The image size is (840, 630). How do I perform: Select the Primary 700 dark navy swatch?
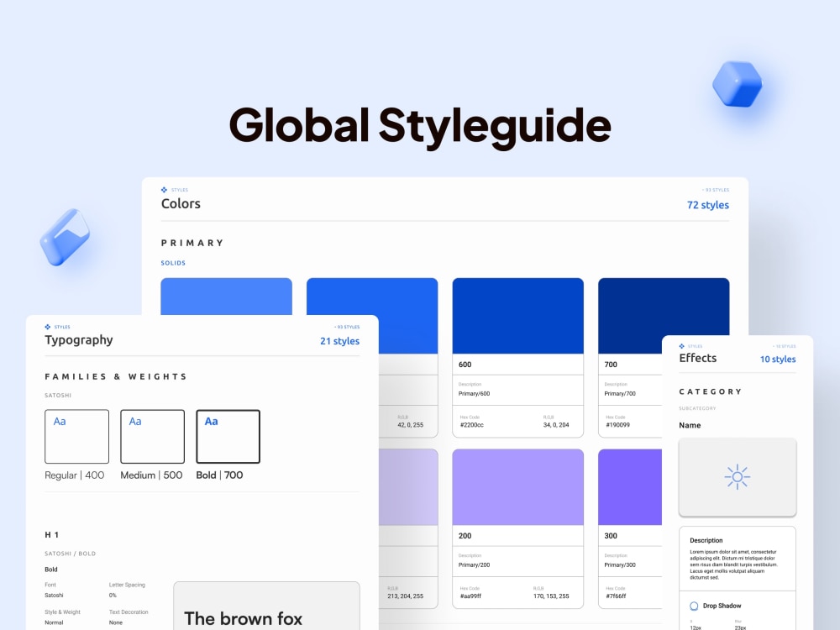tap(664, 316)
